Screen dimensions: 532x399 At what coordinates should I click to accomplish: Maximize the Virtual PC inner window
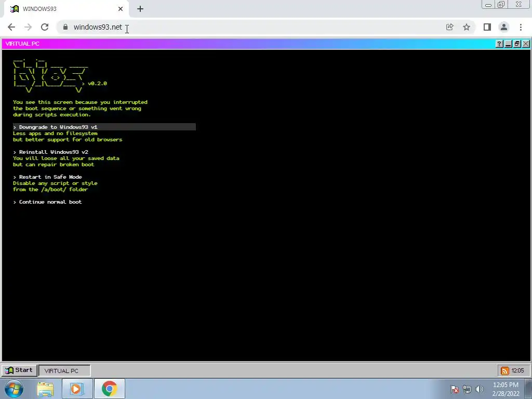coord(517,44)
